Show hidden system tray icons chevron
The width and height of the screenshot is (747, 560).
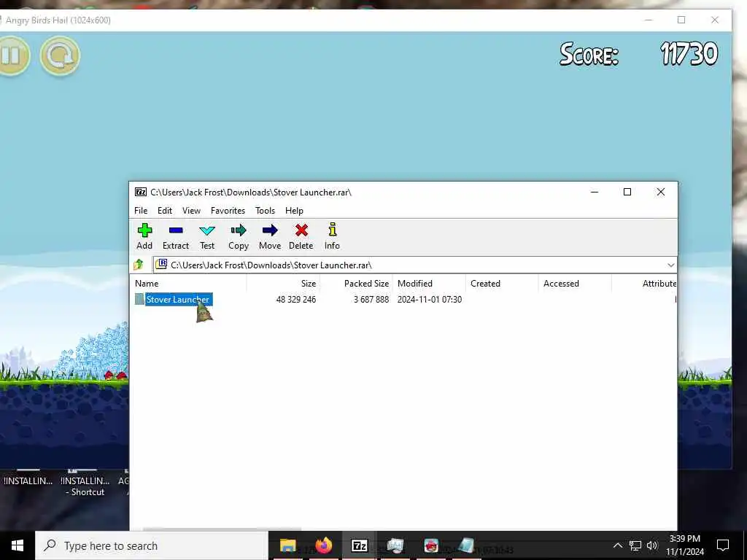coord(617,545)
